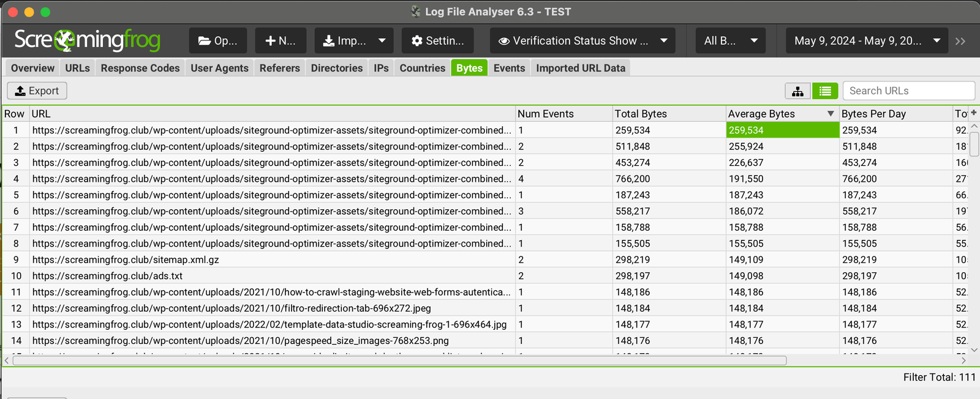Open project via folder icon button
Viewport: 980px width, 399px height.
tap(217, 41)
